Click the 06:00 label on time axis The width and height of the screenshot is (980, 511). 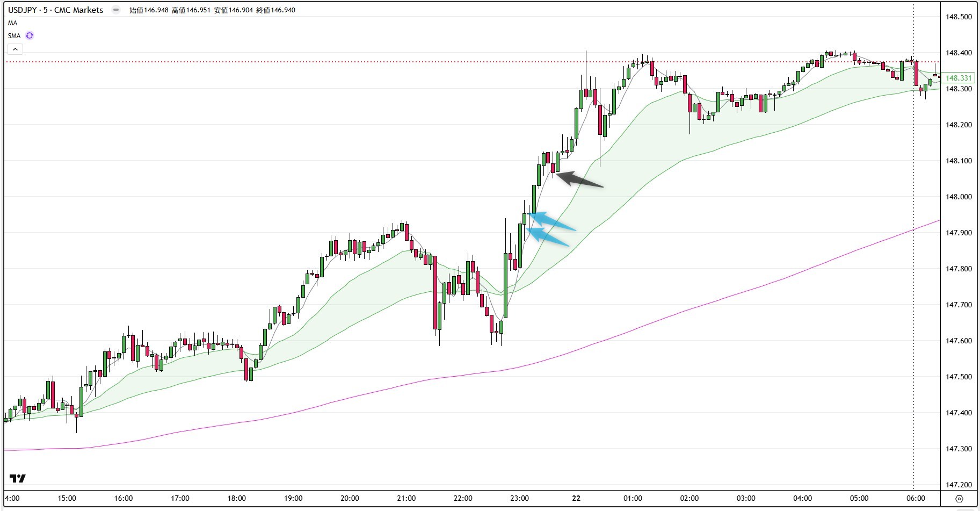(x=916, y=498)
